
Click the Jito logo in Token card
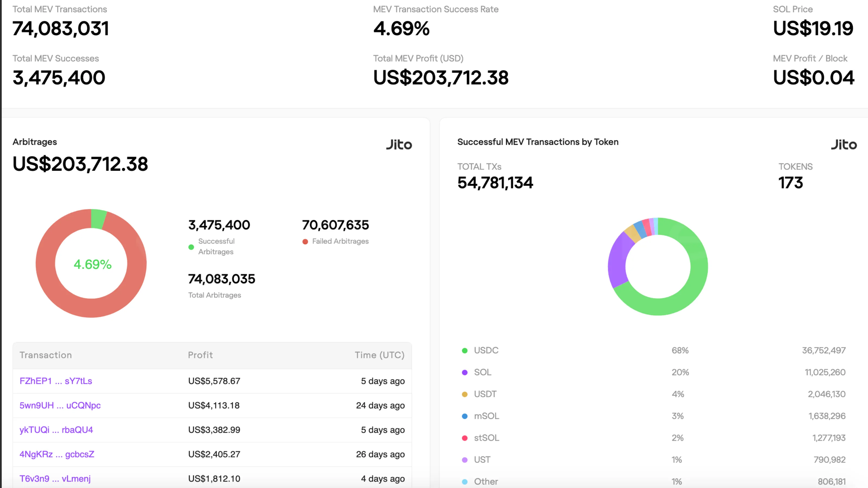(844, 144)
